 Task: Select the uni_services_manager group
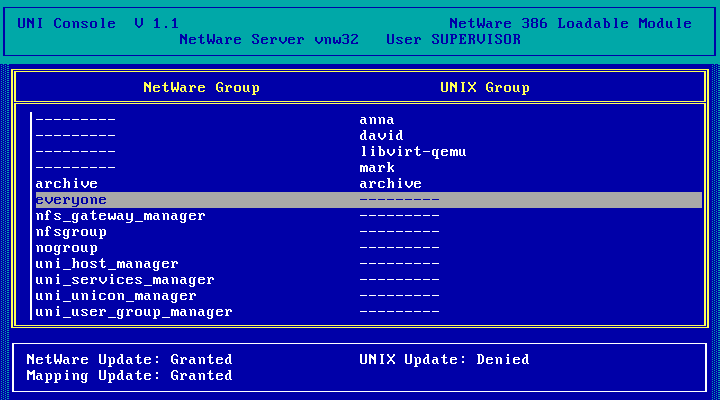click(x=125, y=280)
